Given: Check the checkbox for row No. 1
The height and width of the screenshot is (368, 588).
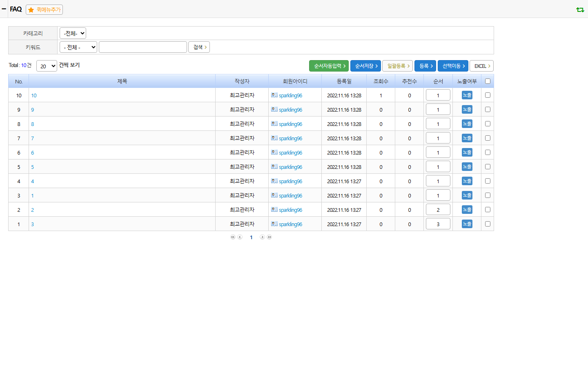Looking at the screenshot, I should [x=488, y=224].
